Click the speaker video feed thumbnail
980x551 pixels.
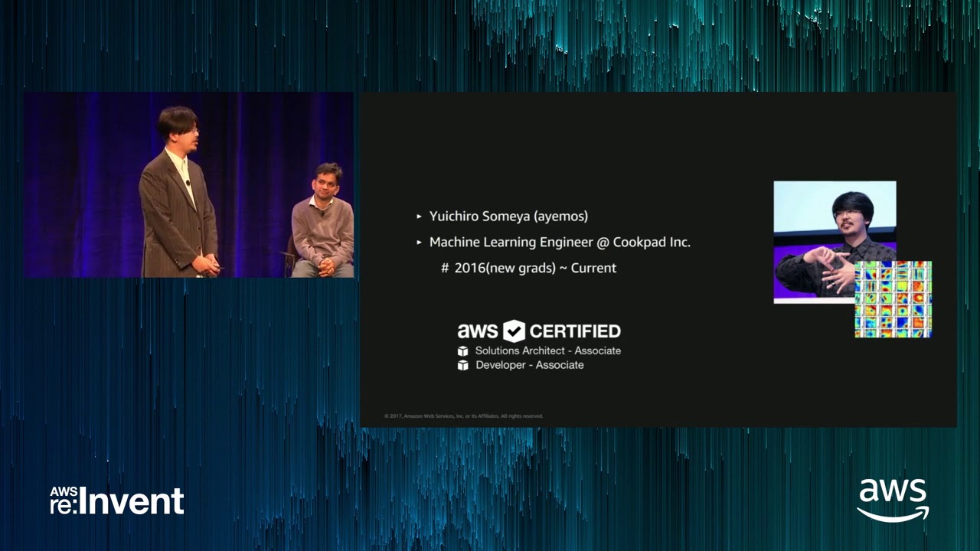(188, 184)
